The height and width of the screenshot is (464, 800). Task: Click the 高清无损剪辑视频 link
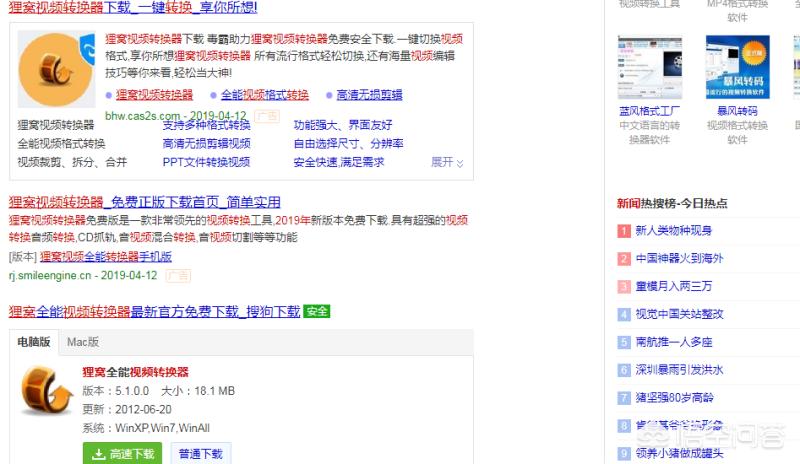point(206,143)
